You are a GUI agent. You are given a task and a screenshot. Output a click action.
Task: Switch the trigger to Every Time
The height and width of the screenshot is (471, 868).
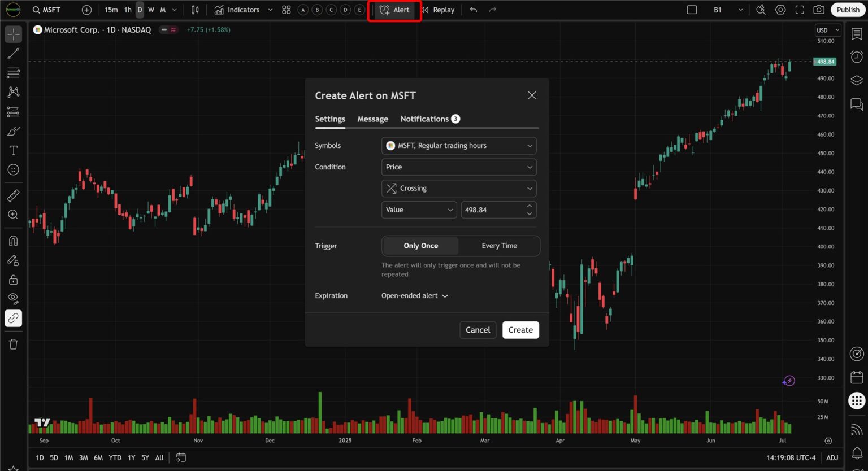pos(499,246)
